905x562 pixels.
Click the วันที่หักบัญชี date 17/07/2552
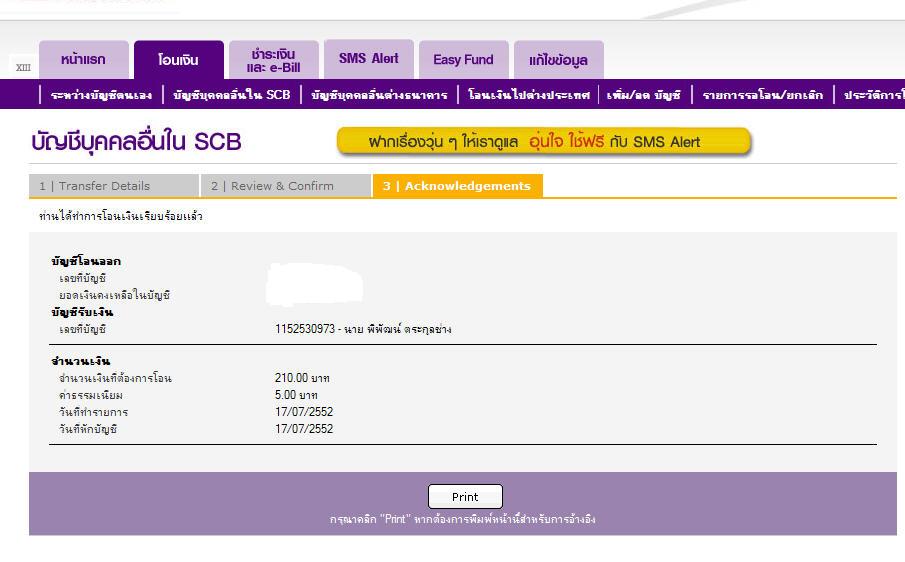point(304,429)
